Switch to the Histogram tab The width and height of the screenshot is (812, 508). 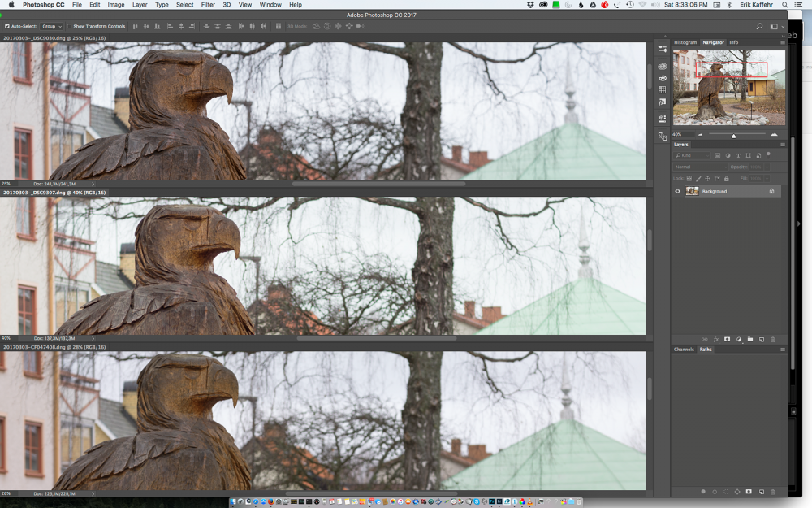(x=685, y=42)
